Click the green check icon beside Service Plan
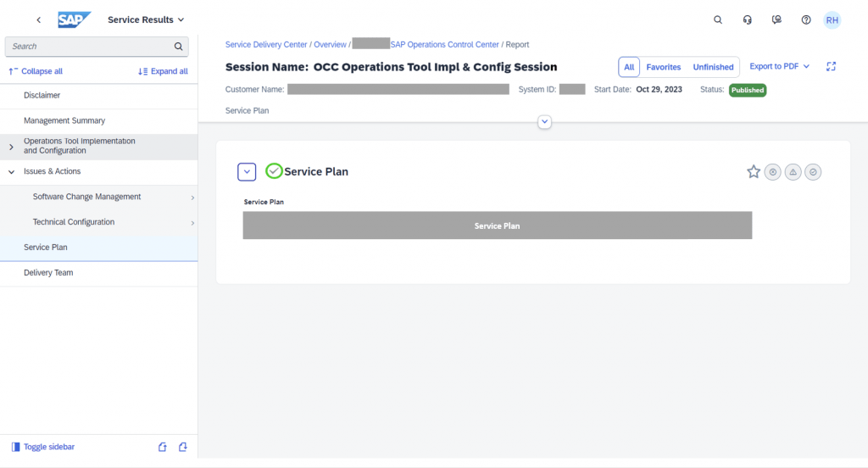 (x=274, y=171)
